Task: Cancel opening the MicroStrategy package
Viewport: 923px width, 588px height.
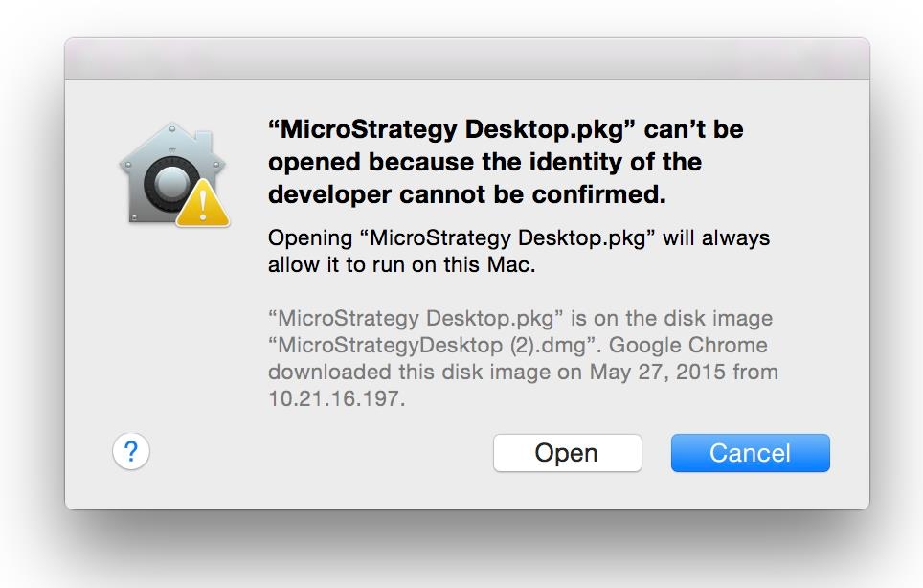Action: pos(750,453)
